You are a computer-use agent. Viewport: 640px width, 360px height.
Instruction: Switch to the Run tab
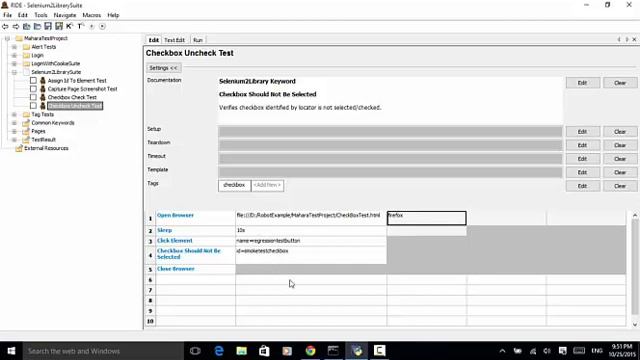(x=198, y=40)
